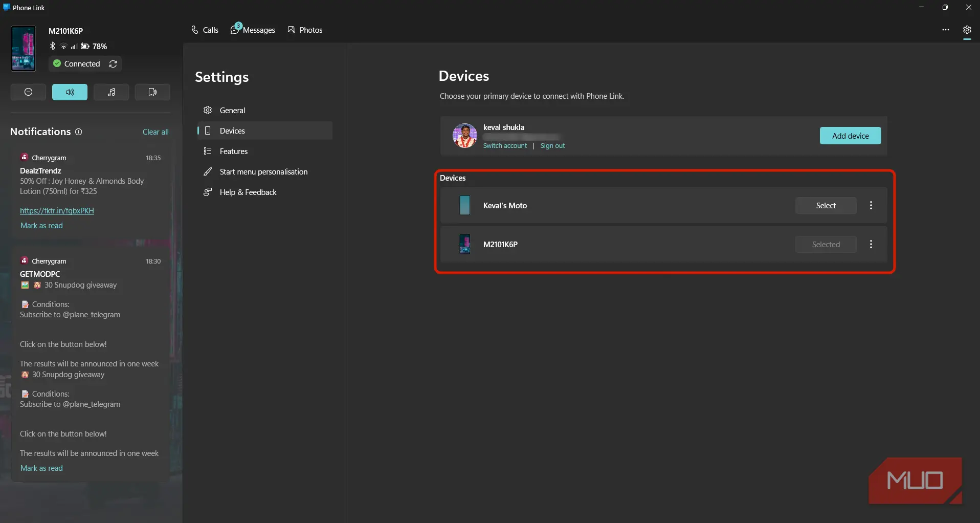
Task: Click keval shukla profile avatar
Action: coord(464,136)
